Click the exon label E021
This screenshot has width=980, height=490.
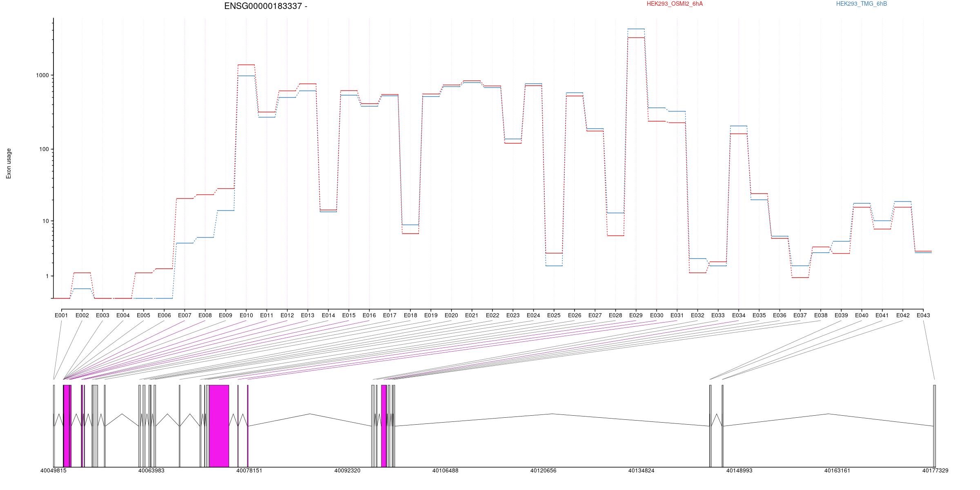pos(472,315)
